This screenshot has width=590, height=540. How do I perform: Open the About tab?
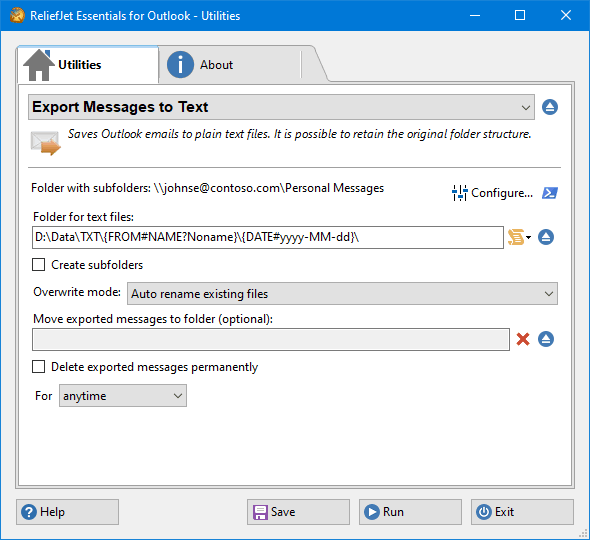click(x=230, y=65)
